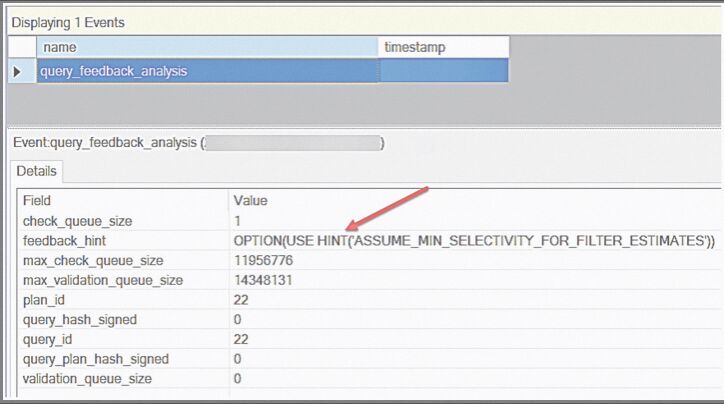Select the value 14348131
724x404 pixels.
tap(263, 280)
